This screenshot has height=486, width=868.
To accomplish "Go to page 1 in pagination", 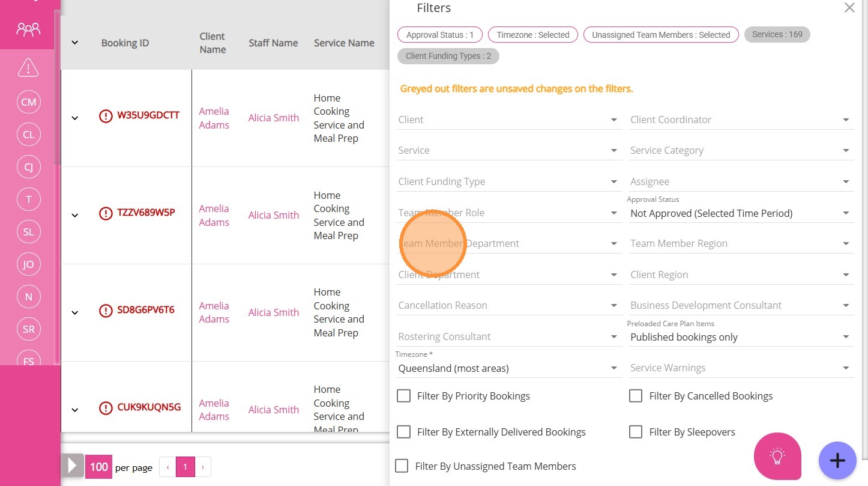I will [x=185, y=467].
